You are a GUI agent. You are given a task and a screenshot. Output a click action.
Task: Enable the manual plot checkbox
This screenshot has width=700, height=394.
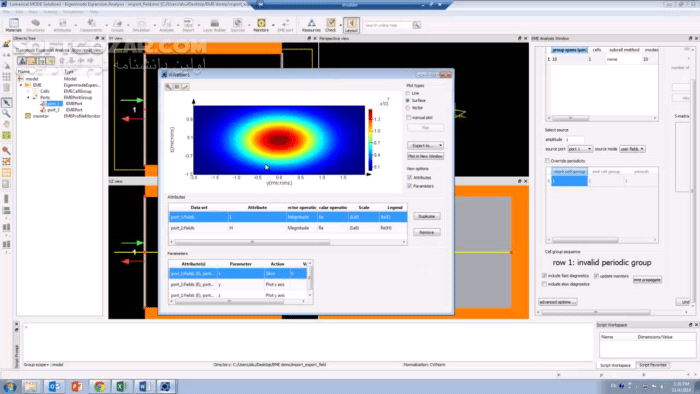coord(408,117)
